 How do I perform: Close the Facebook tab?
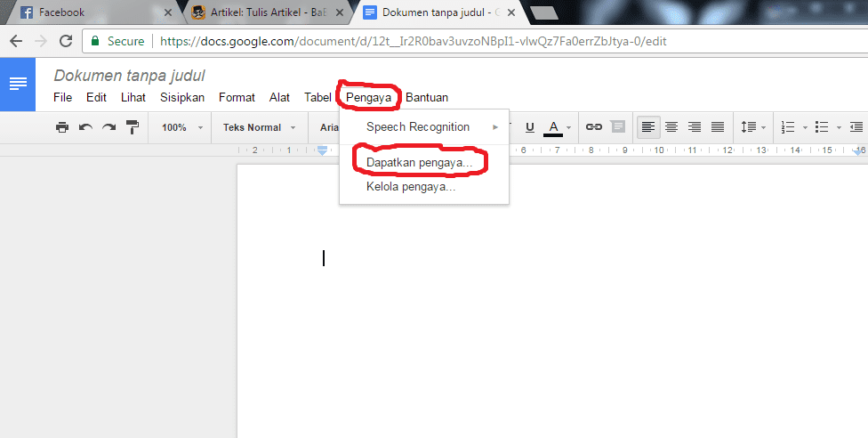tap(168, 12)
